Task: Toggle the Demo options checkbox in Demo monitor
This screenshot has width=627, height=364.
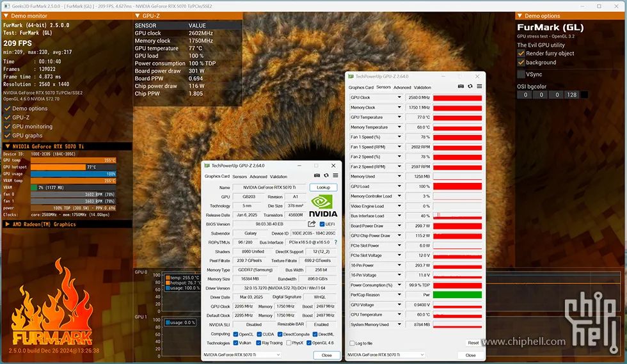Action: (x=7, y=108)
